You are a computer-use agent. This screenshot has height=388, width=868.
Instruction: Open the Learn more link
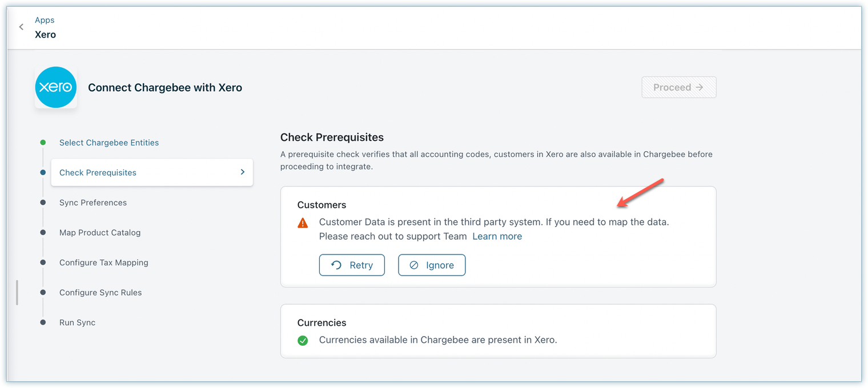[x=497, y=236]
